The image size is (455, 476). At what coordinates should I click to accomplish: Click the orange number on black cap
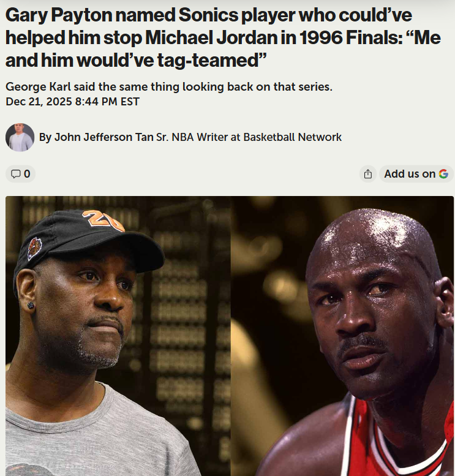103,221
